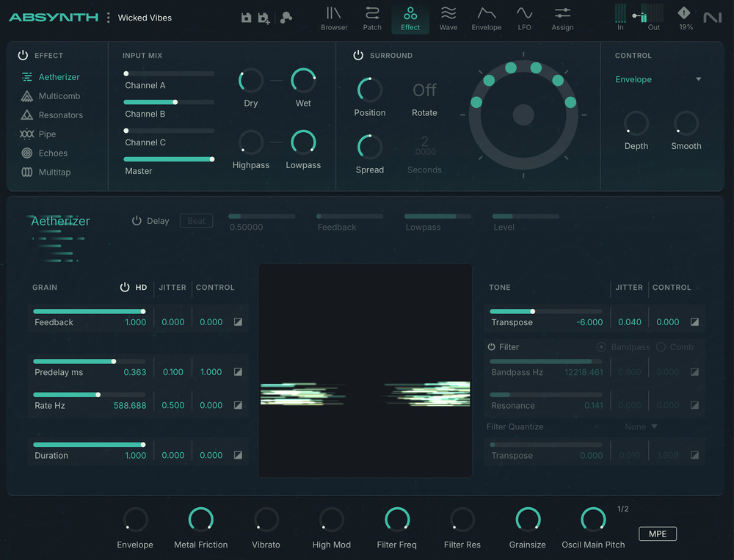Open the Control source Envelope dropdown

pos(658,79)
